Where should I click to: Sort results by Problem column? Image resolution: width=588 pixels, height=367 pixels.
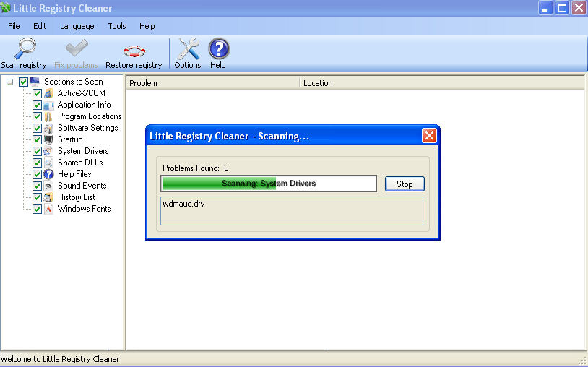click(x=212, y=83)
